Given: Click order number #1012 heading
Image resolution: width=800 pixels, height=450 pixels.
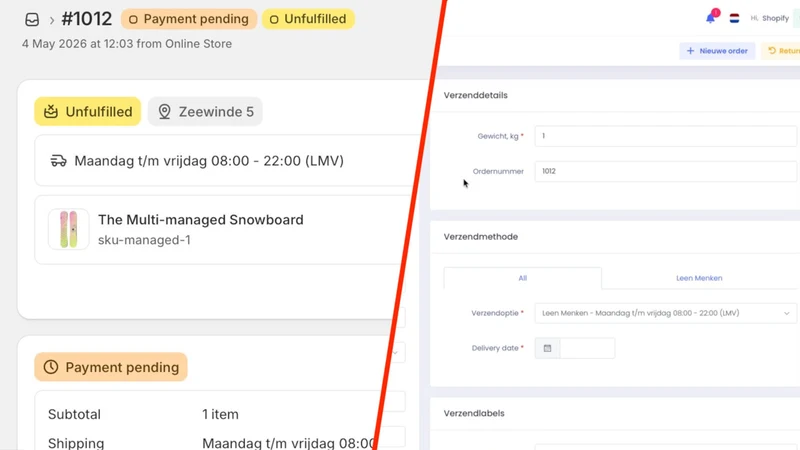Looking at the screenshot, I should click(86, 19).
